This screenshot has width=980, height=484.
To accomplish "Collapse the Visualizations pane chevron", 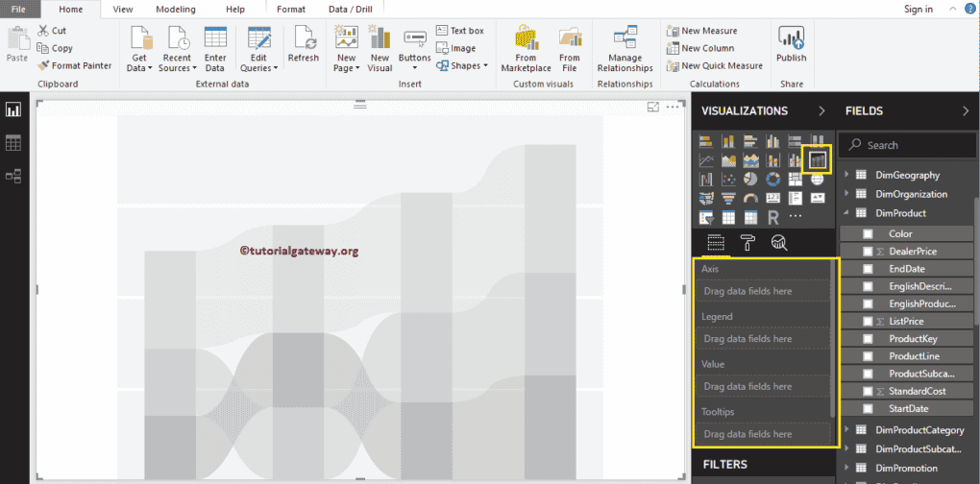I will [x=821, y=110].
